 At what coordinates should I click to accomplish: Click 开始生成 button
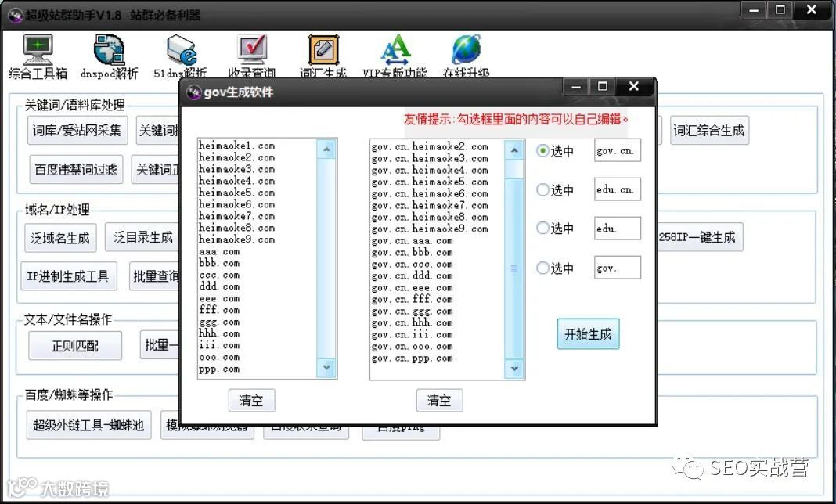588,334
